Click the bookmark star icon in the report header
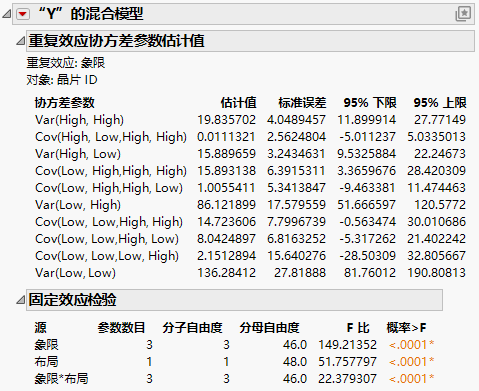The width and height of the screenshot is (479, 391). [x=463, y=14]
